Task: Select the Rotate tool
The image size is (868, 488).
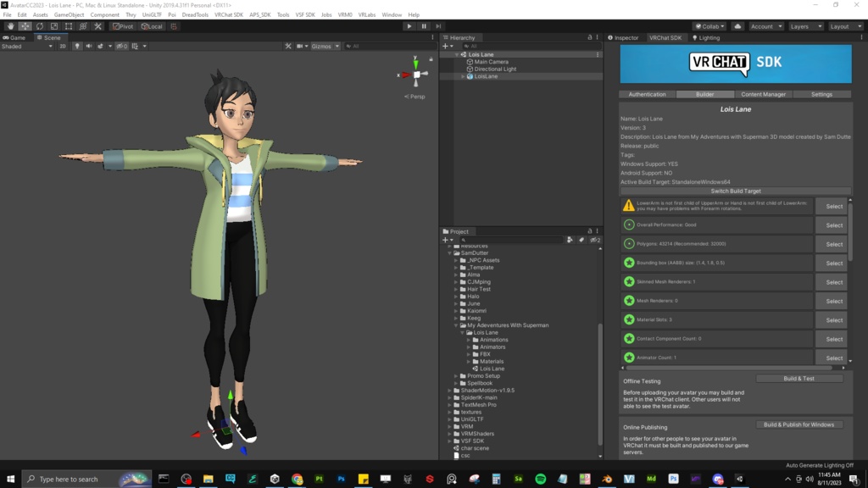Action: (40, 26)
